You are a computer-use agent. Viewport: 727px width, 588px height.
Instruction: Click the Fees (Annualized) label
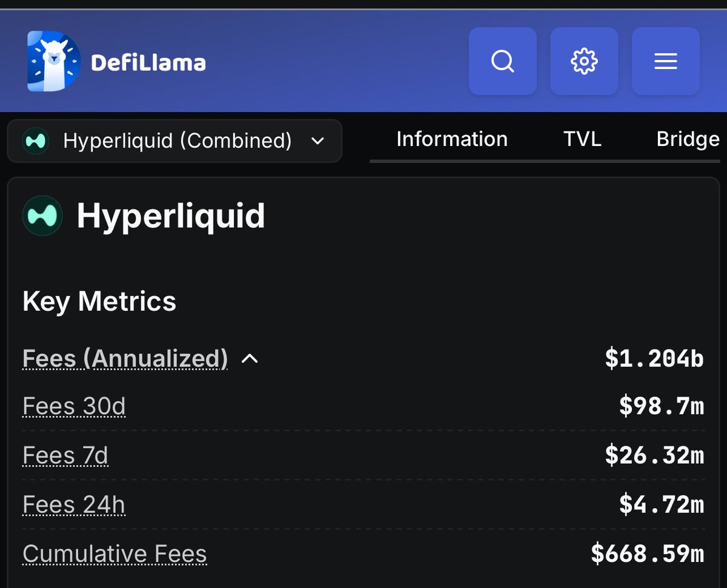(125, 358)
